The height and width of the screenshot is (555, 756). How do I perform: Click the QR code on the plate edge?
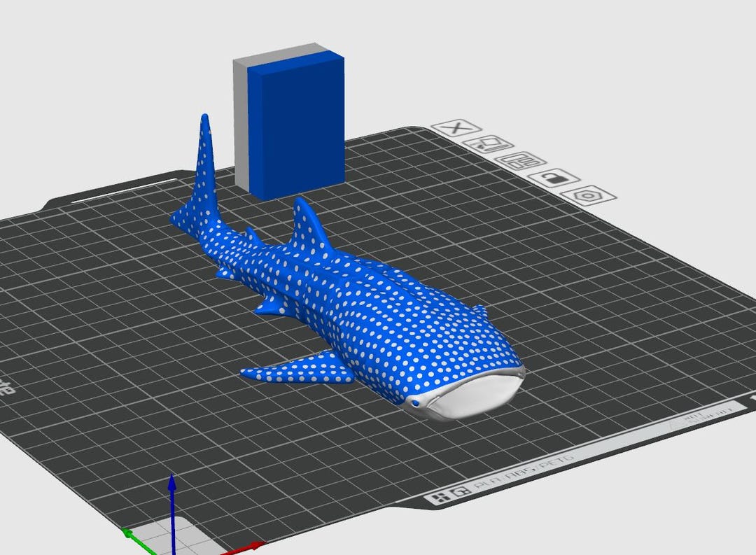(x=459, y=491)
